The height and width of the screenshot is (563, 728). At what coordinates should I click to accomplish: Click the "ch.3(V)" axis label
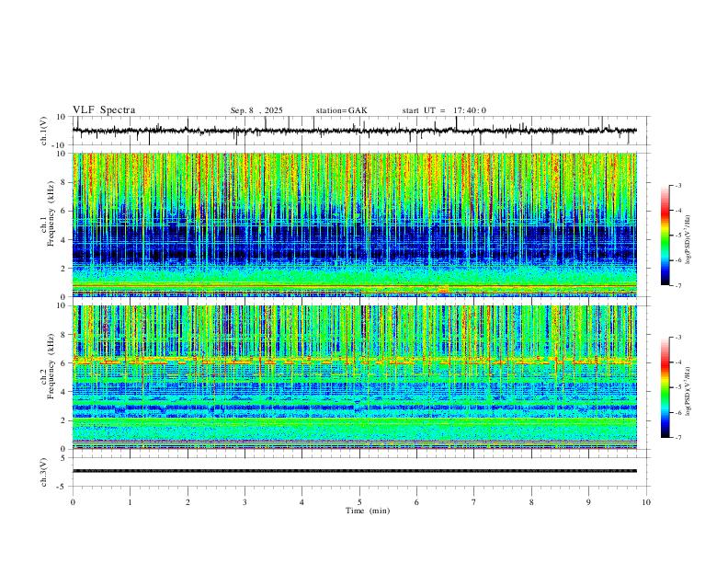point(44,473)
